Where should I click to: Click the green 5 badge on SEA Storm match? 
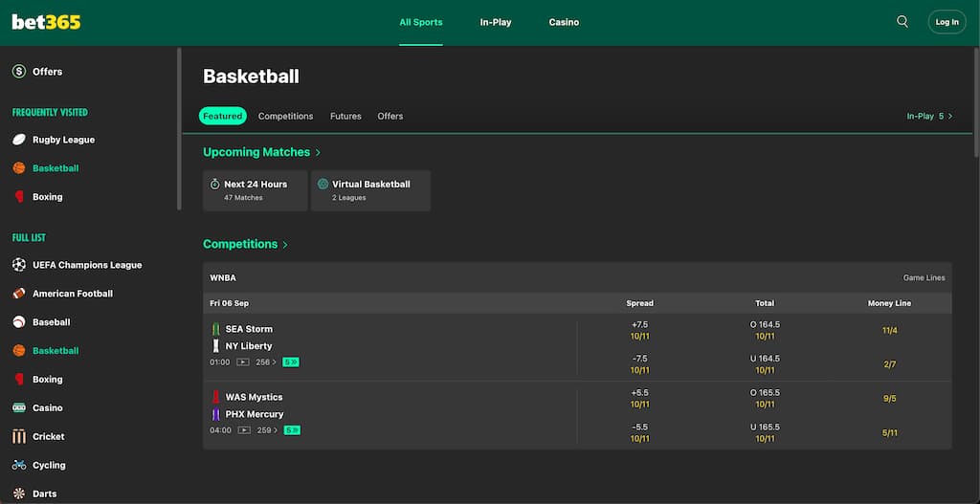(291, 362)
